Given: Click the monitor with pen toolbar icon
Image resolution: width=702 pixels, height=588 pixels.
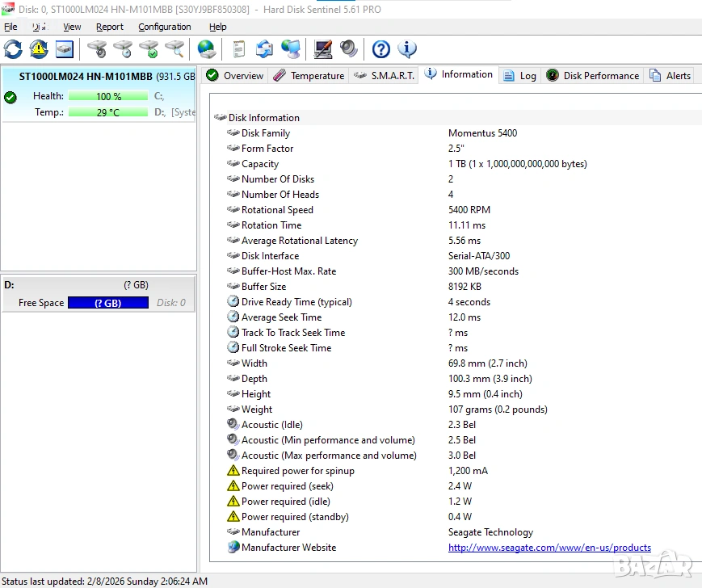Looking at the screenshot, I should coord(323,49).
